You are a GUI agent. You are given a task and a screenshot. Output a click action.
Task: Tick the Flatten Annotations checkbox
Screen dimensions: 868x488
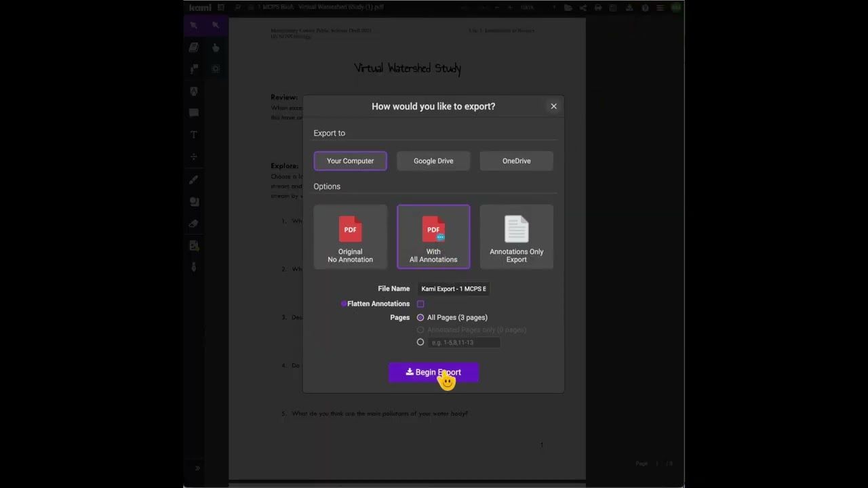tap(420, 304)
